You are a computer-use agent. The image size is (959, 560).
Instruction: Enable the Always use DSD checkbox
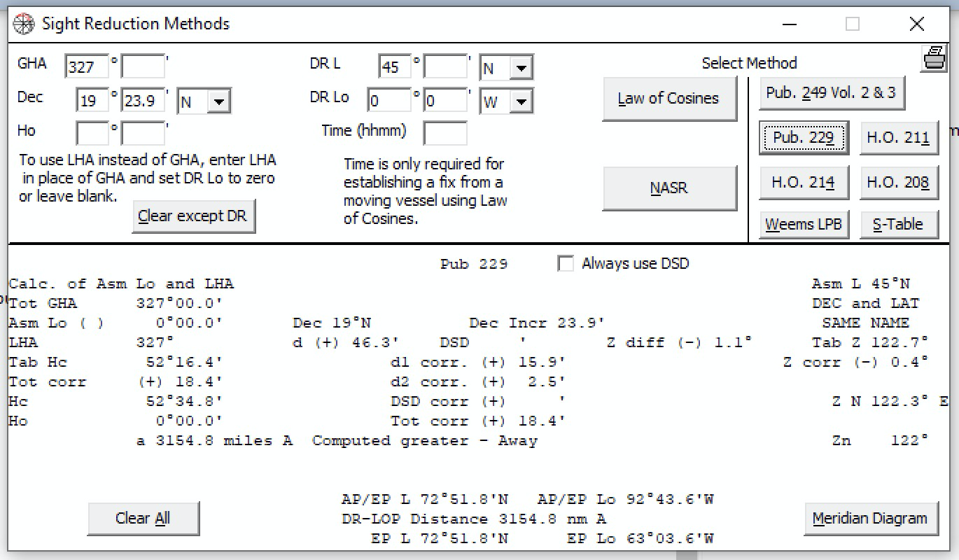(x=566, y=263)
